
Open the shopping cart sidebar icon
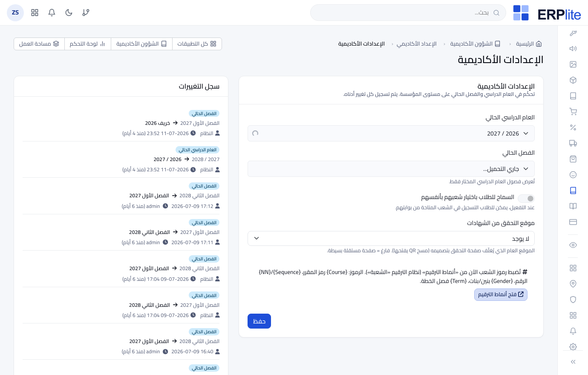[x=573, y=112]
